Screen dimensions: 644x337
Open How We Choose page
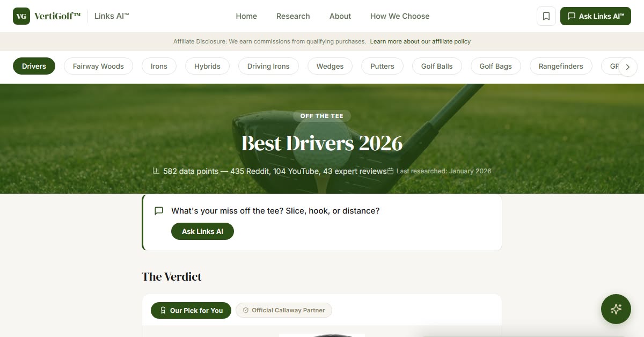400,16
